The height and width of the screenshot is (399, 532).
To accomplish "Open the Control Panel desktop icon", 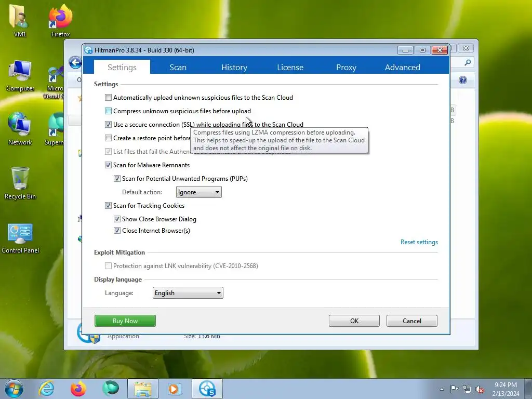I will 20,237.
